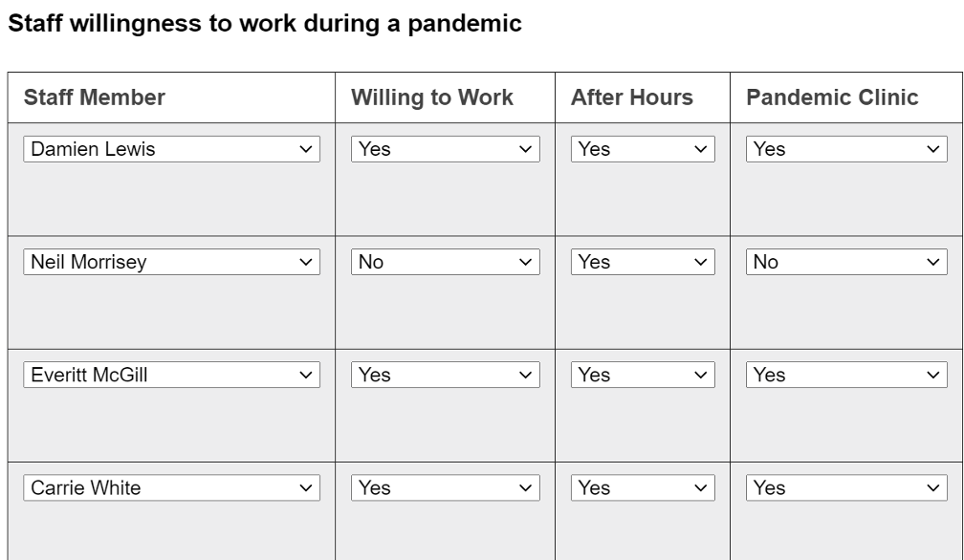Click the Willing to Work column header
Viewport: 964px width, 560px height.
pyautogui.click(x=432, y=97)
